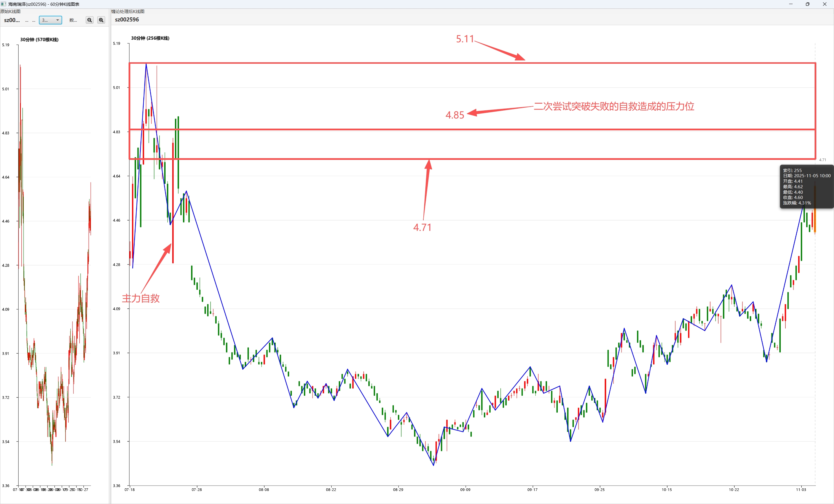Viewport: 834px width, 504px height.
Task: Click the 4.85 pressure level annotation
Action: (455, 115)
